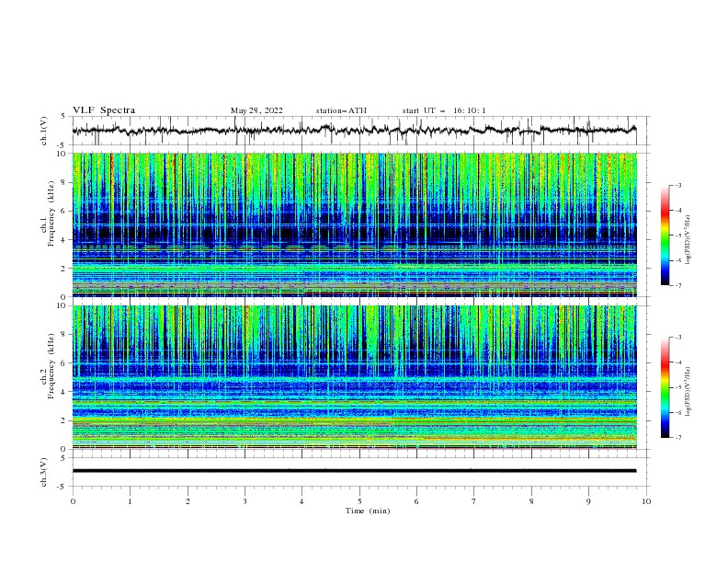
Task: Click the "Time (min)" x-axis label
Action: (368, 511)
